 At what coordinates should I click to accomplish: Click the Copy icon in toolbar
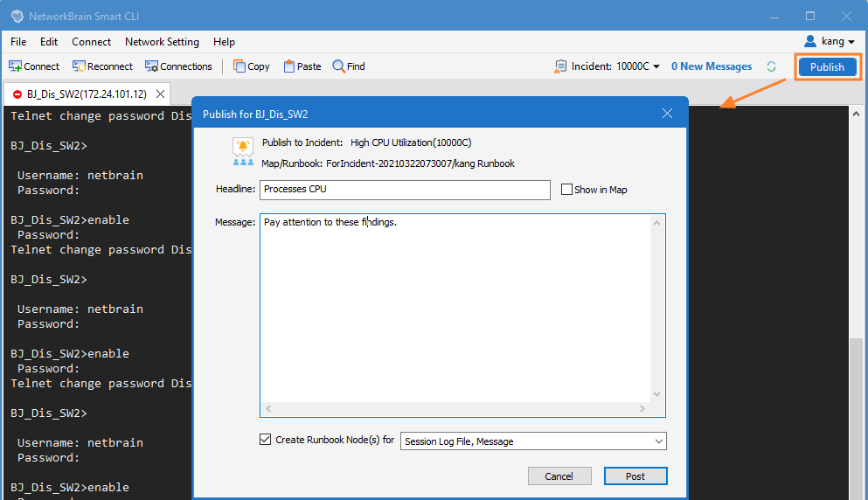point(240,66)
